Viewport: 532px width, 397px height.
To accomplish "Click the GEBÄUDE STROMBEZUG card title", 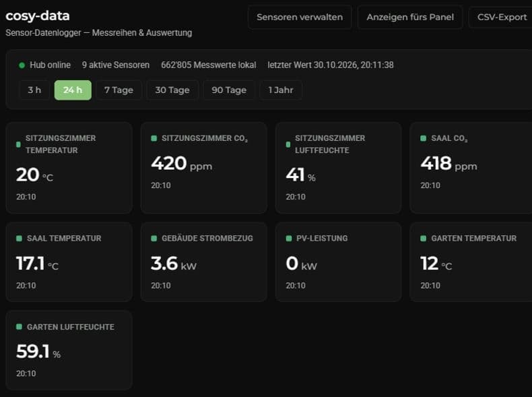I will point(207,239).
